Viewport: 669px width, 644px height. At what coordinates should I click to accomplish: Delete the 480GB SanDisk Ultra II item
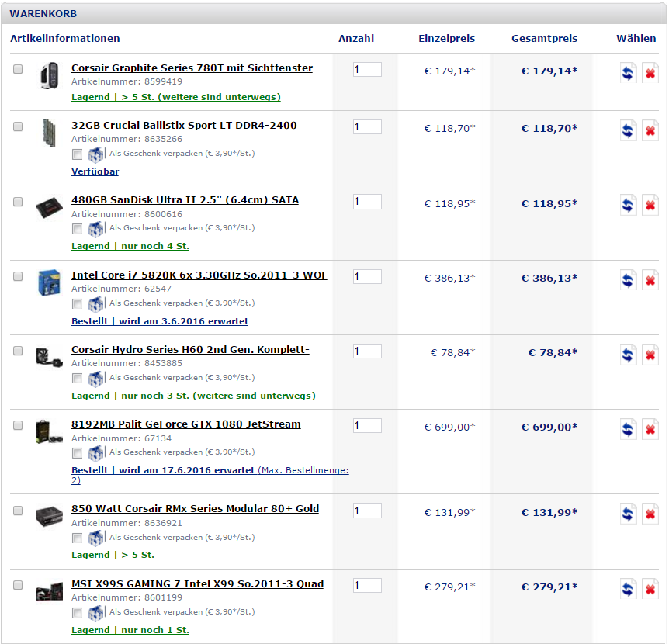[x=650, y=205]
